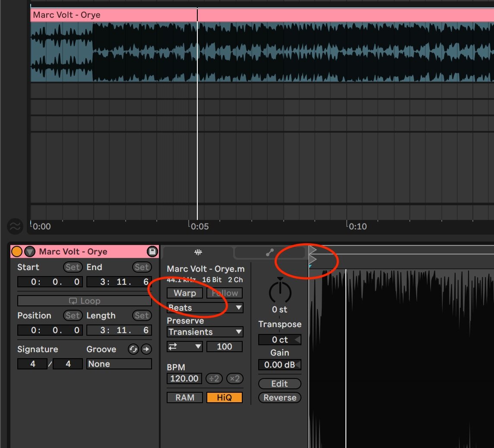Double tempo with the ×2 button

[235, 378]
